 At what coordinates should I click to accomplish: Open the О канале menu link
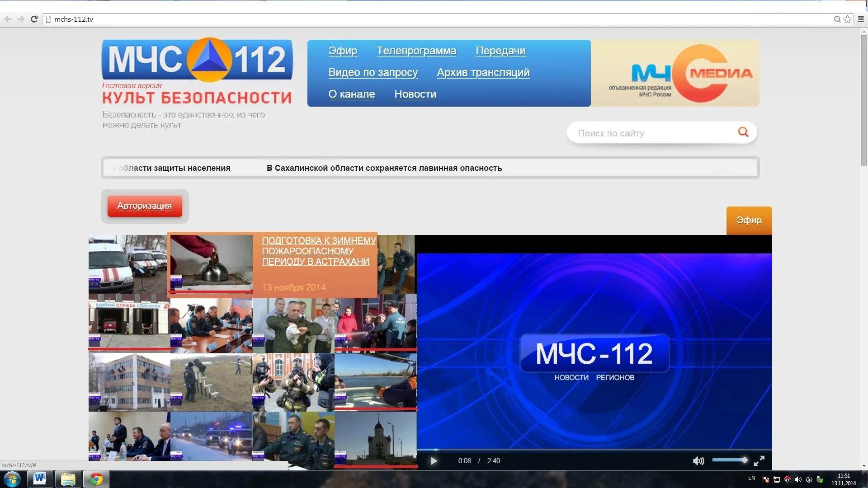(351, 94)
